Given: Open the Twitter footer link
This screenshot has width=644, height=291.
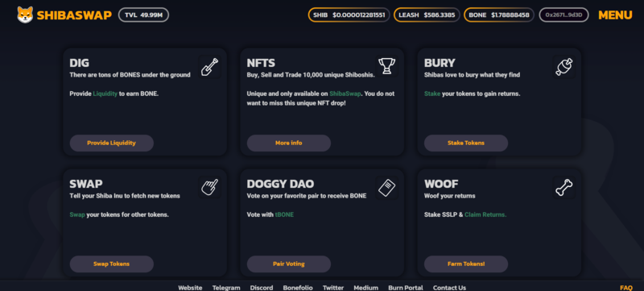Looking at the screenshot, I should 333,288.
